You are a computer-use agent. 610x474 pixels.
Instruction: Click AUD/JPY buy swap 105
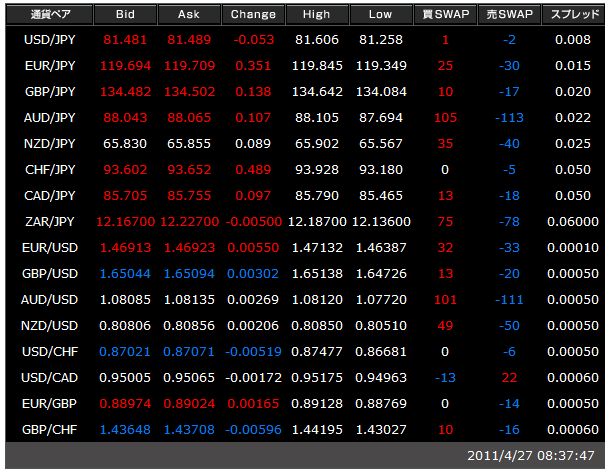click(x=445, y=118)
